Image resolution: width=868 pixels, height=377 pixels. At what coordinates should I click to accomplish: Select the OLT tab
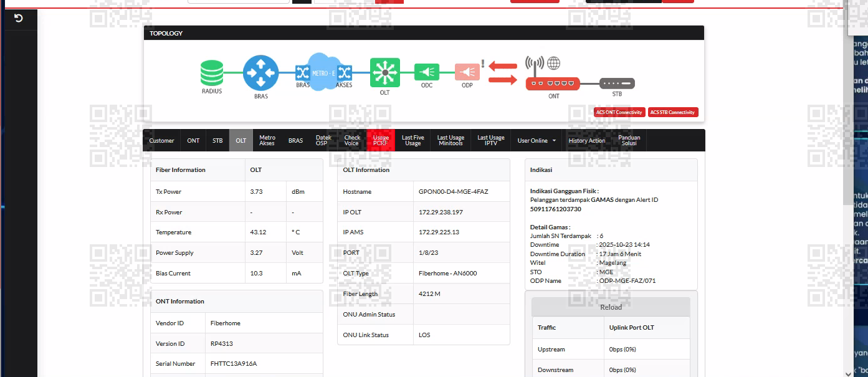(241, 140)
